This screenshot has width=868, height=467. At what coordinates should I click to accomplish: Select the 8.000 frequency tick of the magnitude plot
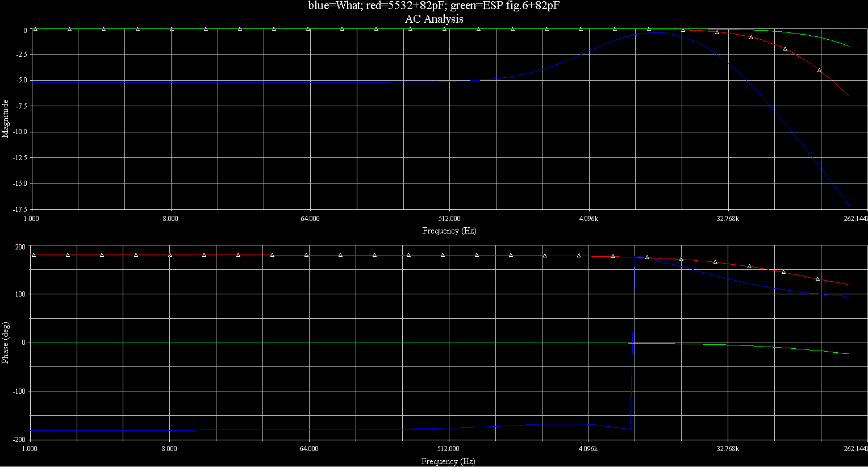click(170, 219)
